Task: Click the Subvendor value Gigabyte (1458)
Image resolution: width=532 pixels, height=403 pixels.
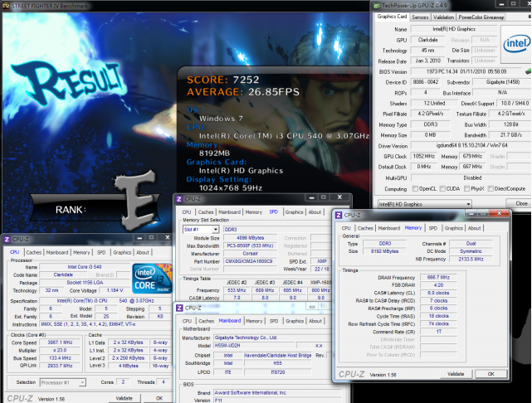Action: point(502,82)
